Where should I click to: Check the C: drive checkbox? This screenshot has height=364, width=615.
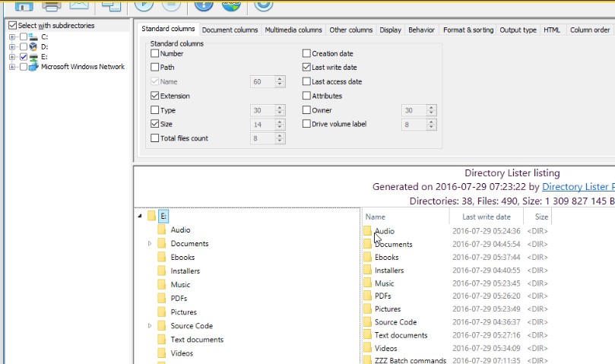coord(24,37)
